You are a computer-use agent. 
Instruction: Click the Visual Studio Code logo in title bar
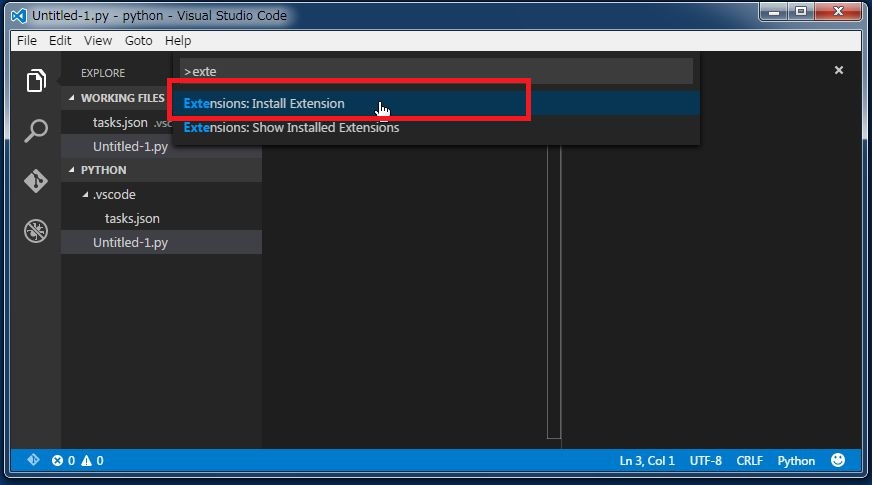point(19,16)
